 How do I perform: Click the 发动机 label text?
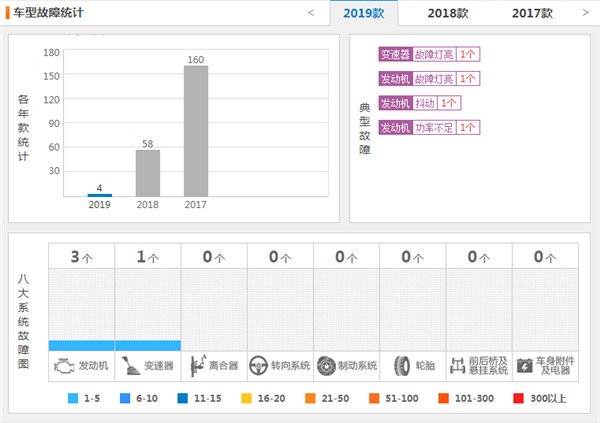pyautogui.click(x=93, y=366)
